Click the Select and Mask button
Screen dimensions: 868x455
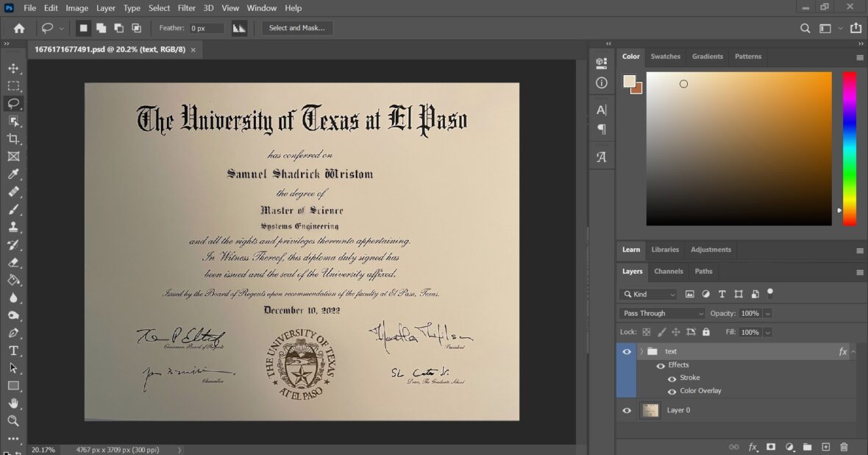(296, 28)
